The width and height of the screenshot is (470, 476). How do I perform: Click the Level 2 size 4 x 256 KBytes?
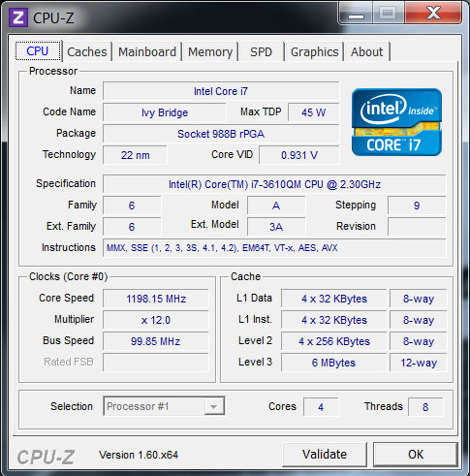click(x=334, y=341)
